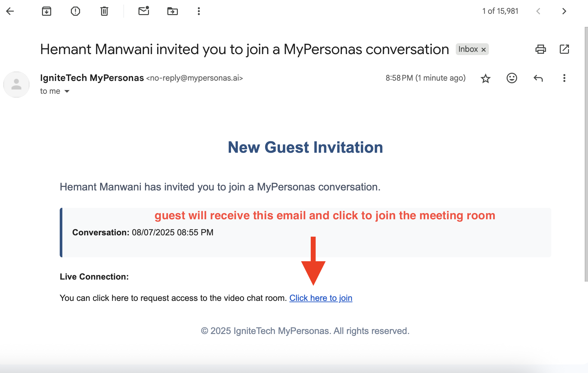Click the vertical scrollbar on right
This screenshot has width=588, height=373.
click(x=586, y=154)
